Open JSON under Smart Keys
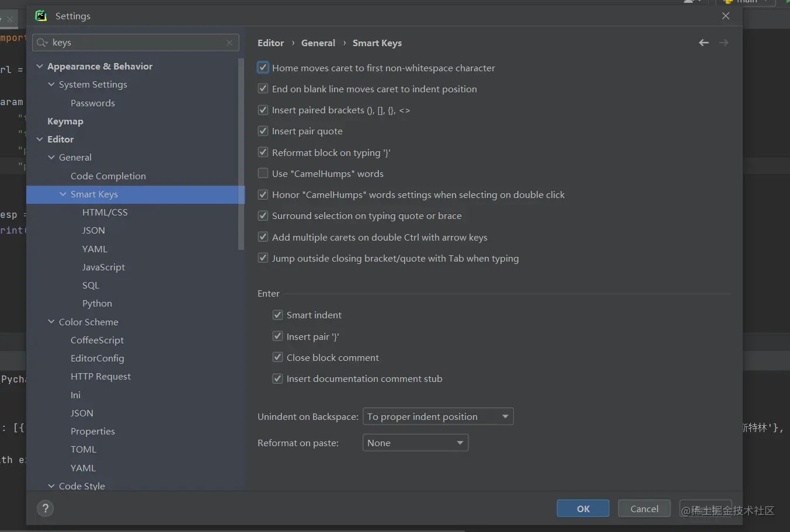The height and width of the screenshot is (532, 790). coord(93,230)
